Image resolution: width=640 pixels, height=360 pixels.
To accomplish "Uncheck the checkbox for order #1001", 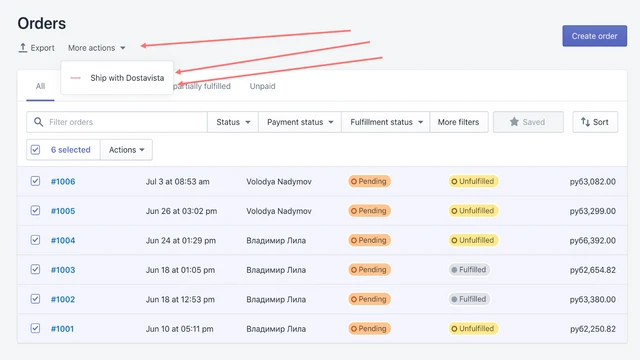I will (36, 328).
